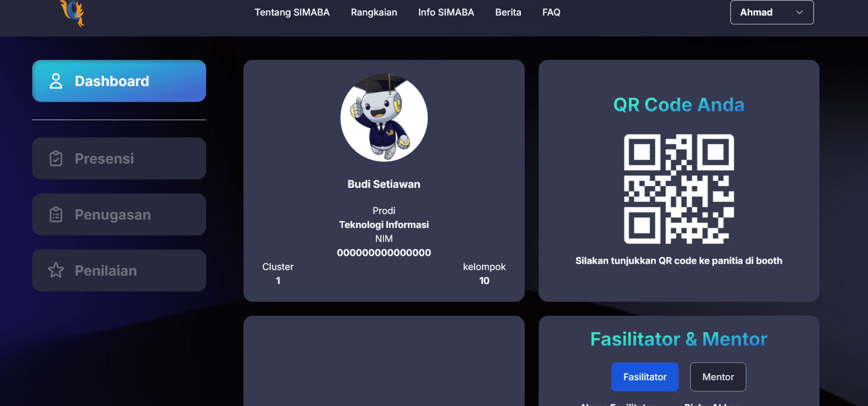Viewport: 868px width, 406px height.
Task: Open the Tentang SIMABA menu item
Action: tap(292, 12)
